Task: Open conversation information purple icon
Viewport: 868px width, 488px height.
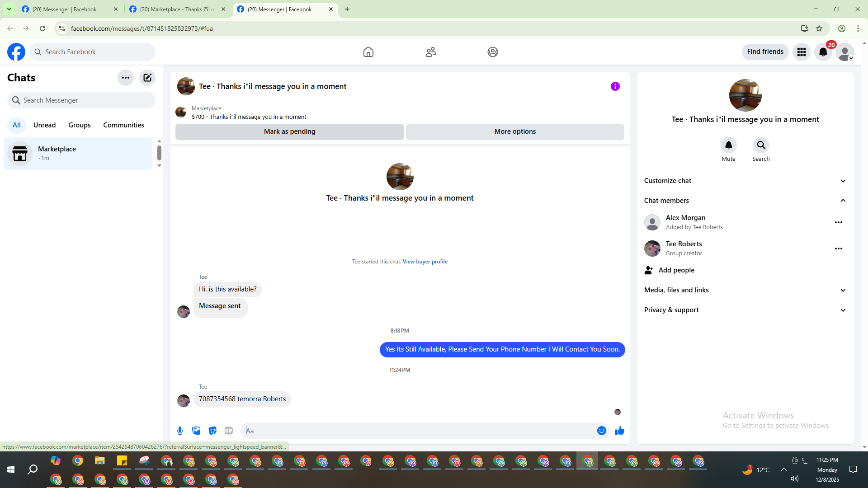Action: (x=615, y=86)
